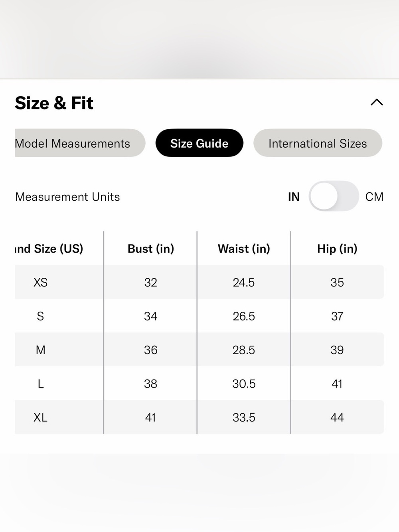Image resolution: width=399 pixels, height=532 pixels.
Task: Click the Measurement Units label
Action: 67,197
